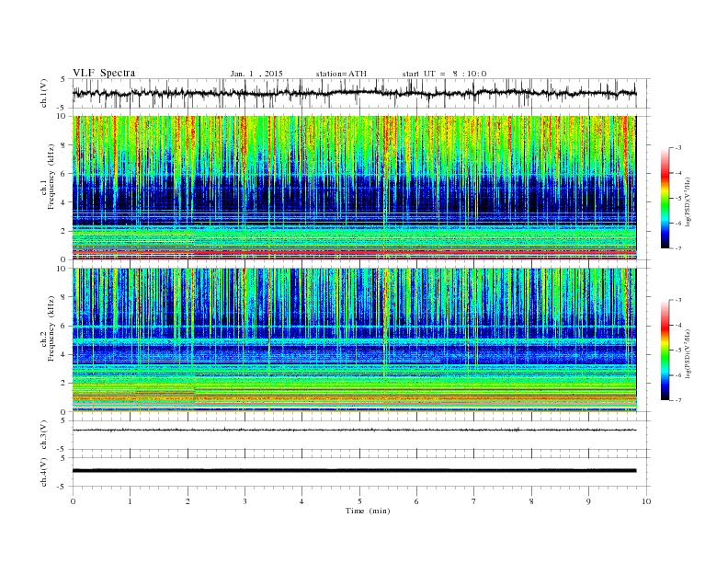This screenshot has height=563, width=728.
Task: Click the "8" kHz tick of ch.1 spectrogram
Action: [64, 145]
